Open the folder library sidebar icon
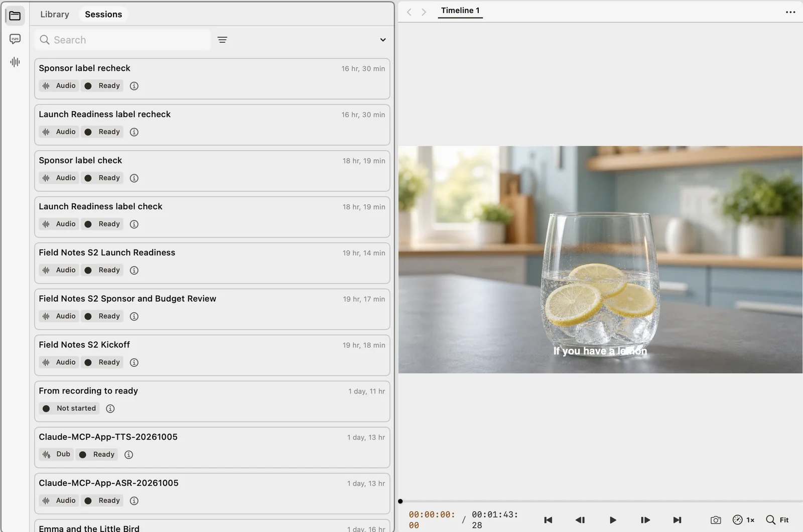 pos(15,16)
